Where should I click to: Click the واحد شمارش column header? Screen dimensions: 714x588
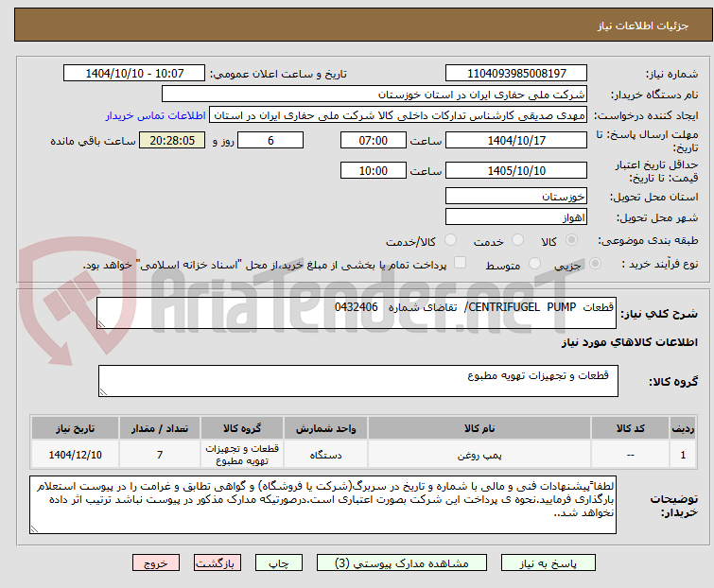point(325,428)
